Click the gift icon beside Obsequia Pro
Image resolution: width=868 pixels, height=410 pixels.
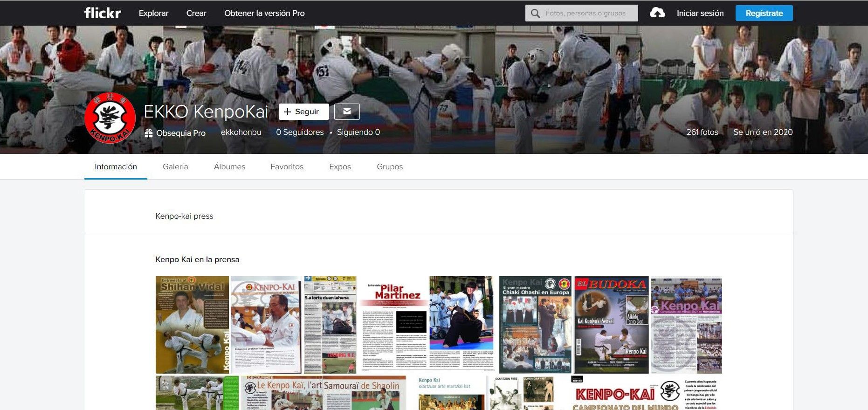coord(149,133)
